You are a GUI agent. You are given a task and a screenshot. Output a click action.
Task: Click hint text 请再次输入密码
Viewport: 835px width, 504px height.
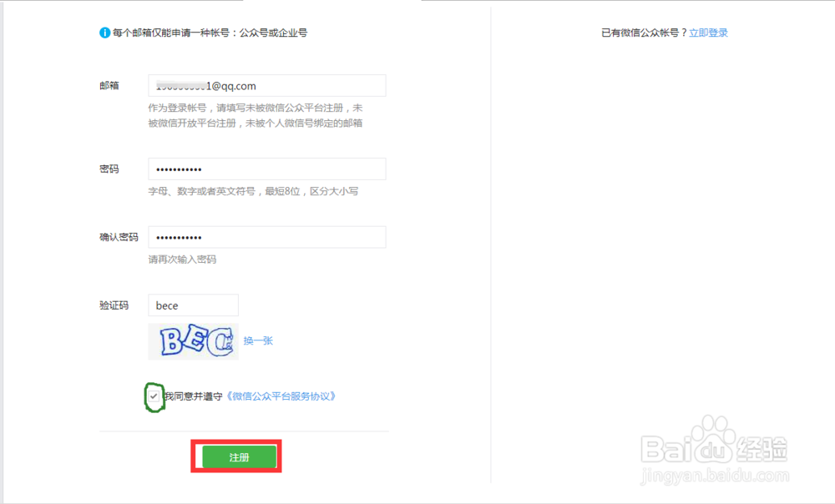coord(182,260)
